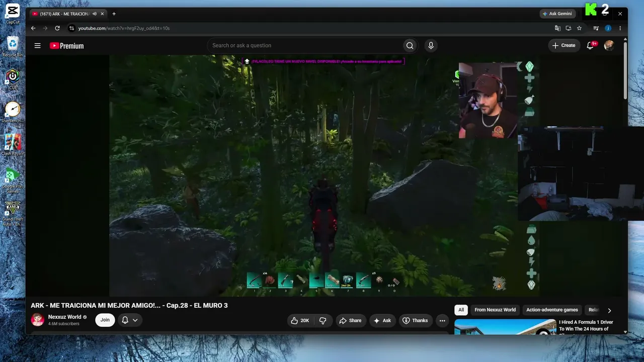The height and width of the screenshot is (362, 644).
Task: Select the Action-adventure games chip
Action: (552, 310)
